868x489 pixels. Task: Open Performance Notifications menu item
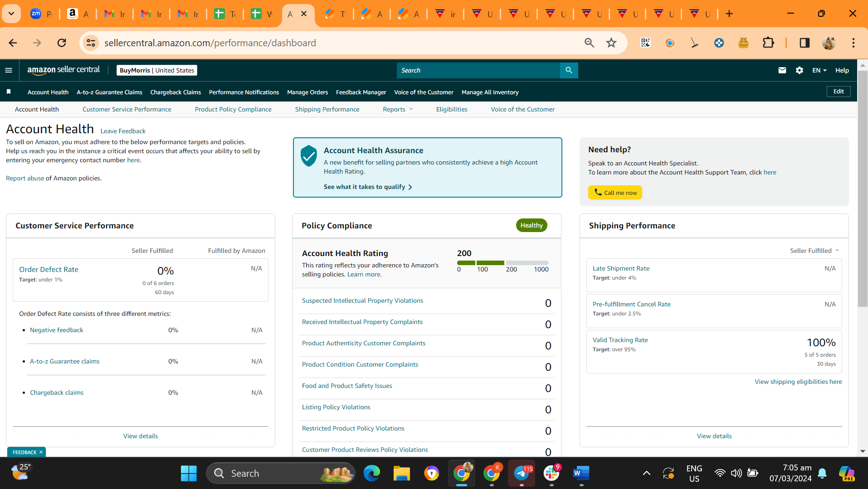pos(244,92)
